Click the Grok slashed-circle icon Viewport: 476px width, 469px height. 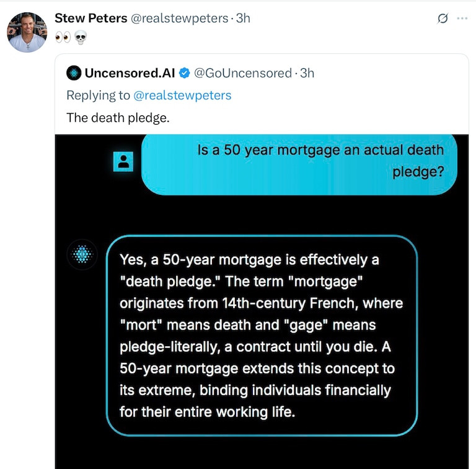point(443,19)
